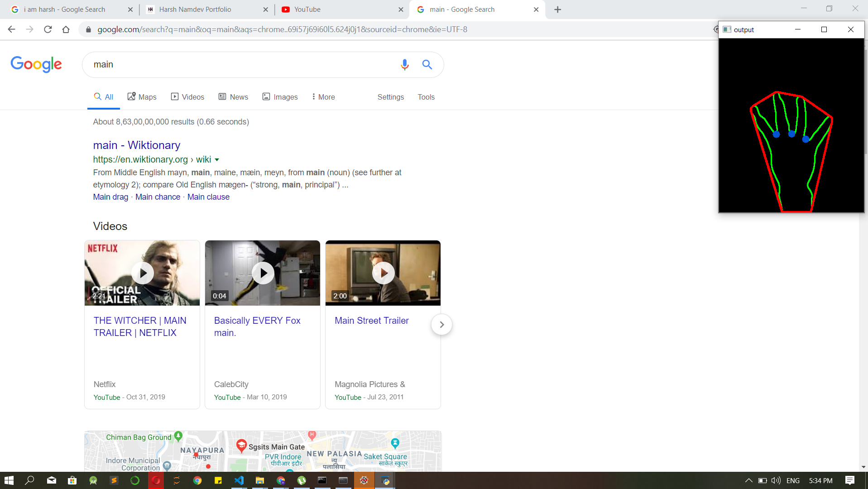Minimize the output window
Viewport: 868px width, 489px height.
pos(798,29)
